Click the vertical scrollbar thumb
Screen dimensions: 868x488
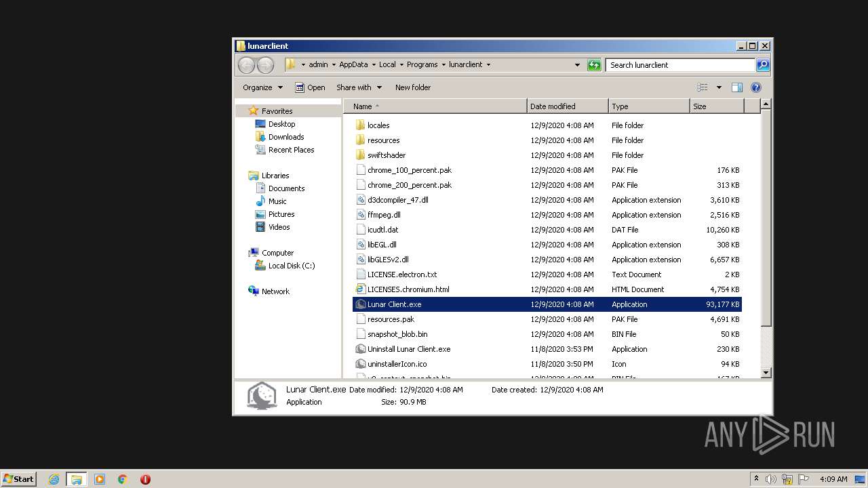(766, 218)
